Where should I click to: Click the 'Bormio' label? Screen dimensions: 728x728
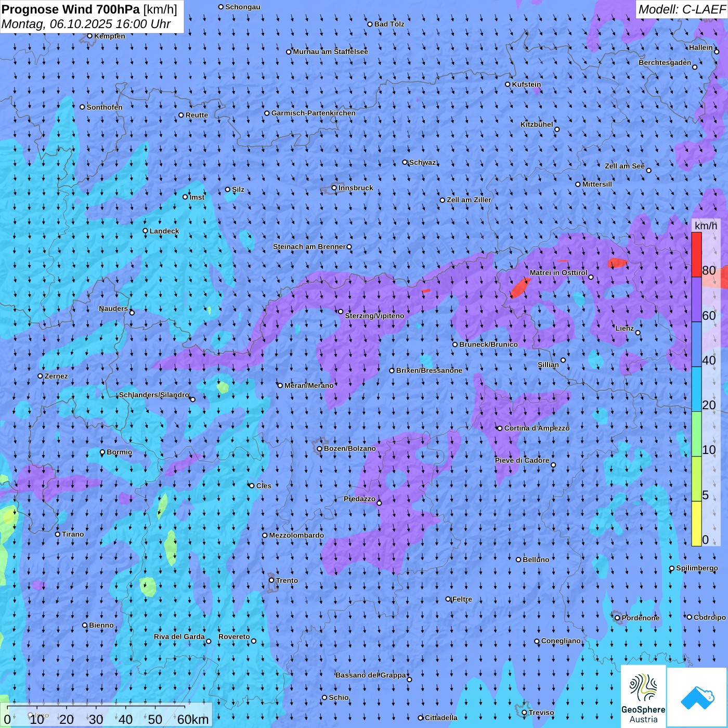pyautogui.click(x=119, y=452)
